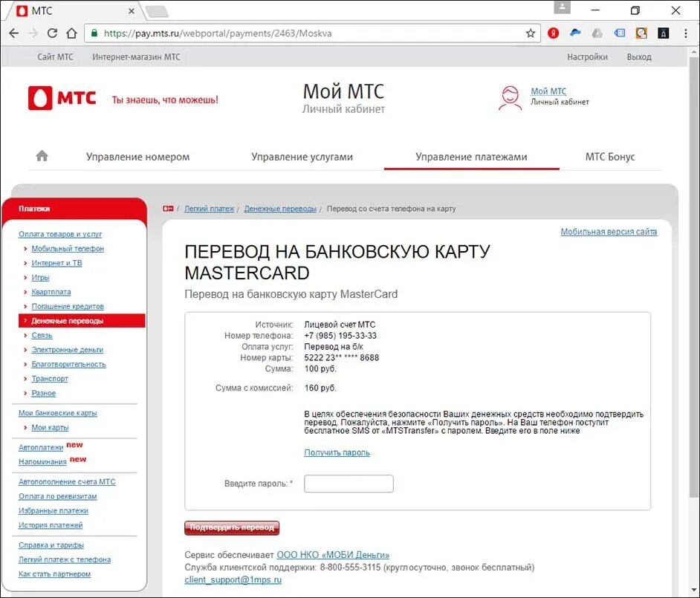The width and height of the screenshot is (700, 598).
Task: Open Автоплатежи link
Action: (41, 447)
